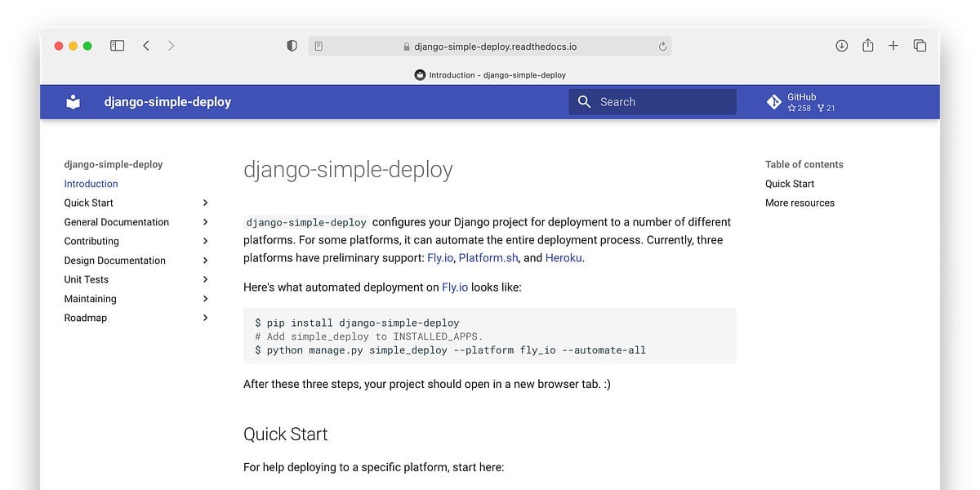980x490 pixels.
Task: Jump to More resources in table of contents
Action: tap(800, 203)
